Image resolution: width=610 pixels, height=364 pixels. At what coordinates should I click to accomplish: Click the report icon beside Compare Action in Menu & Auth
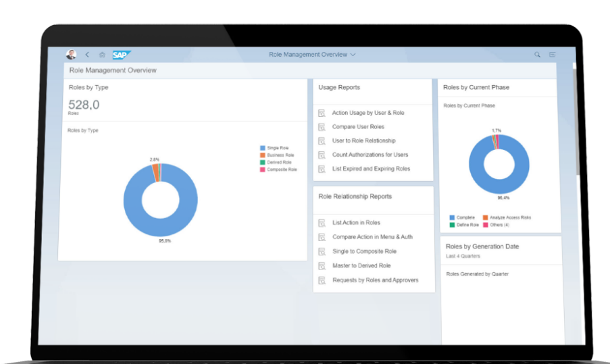point(322,237)
